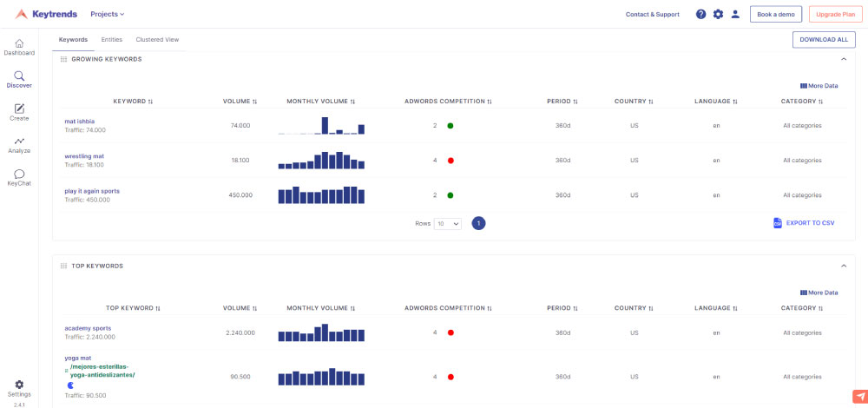Click volume value 2.240.000

[x=240, y=332]
